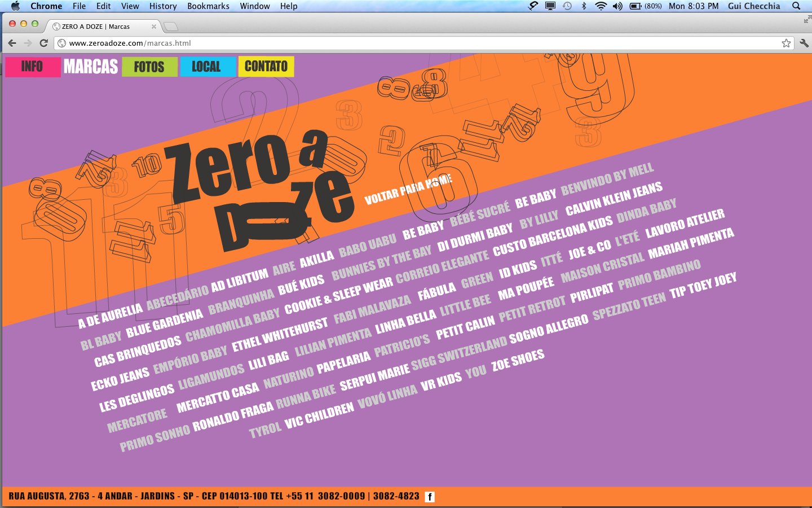
Task: Open the DI DURMI BABY brand
Action: 475,237
